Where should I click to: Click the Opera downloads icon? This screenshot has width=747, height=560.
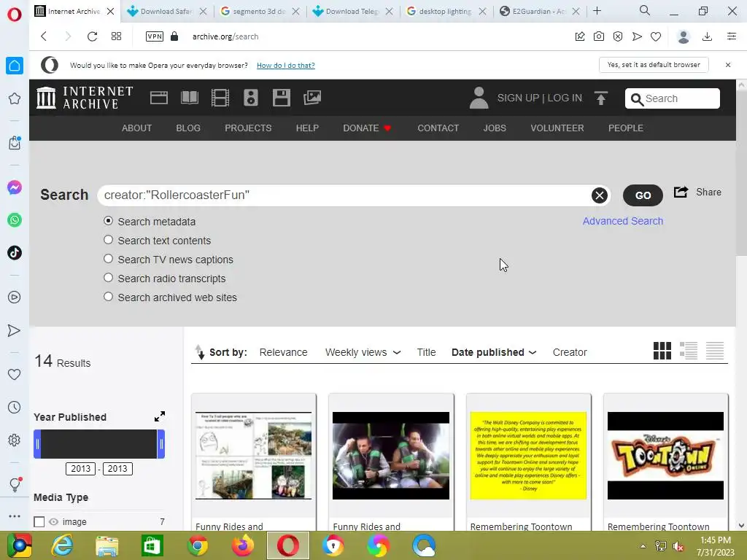click(x=707, y=36)
